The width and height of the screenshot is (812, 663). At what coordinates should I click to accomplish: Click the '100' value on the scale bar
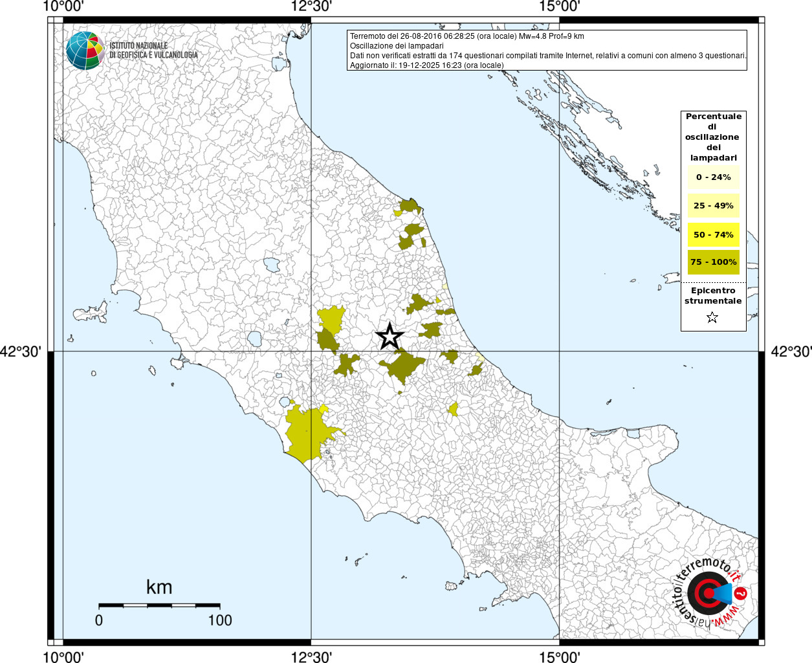point(220,620)
